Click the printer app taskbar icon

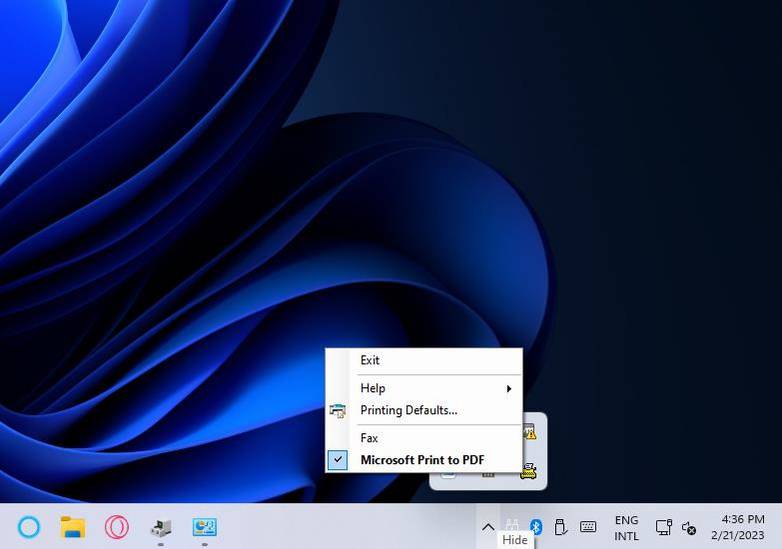pyautogui.click(x=161, y=527)
